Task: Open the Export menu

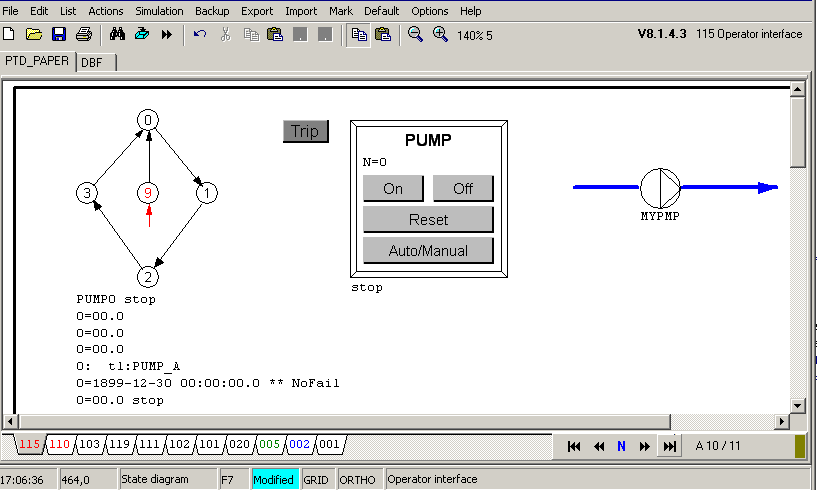Action: pos(257,11)
